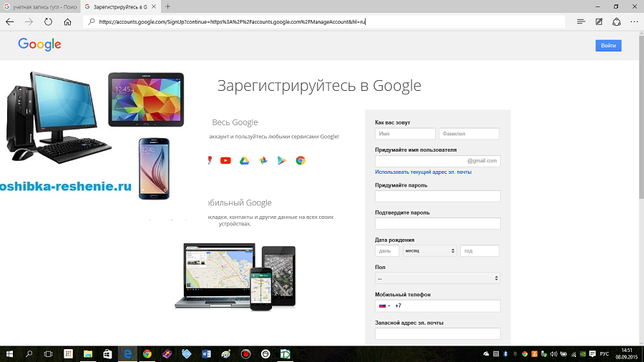Open Microsoft Word from the taskbar
Viewport: 644px width, 362px height.
click(206, 354)
